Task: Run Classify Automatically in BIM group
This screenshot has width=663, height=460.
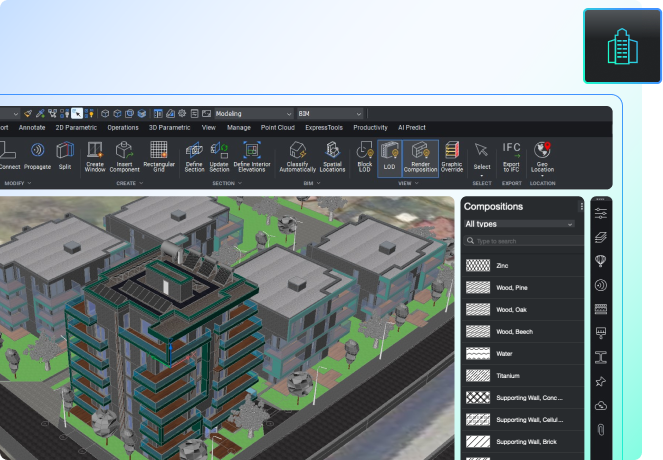Action: [x=297, y=156]
